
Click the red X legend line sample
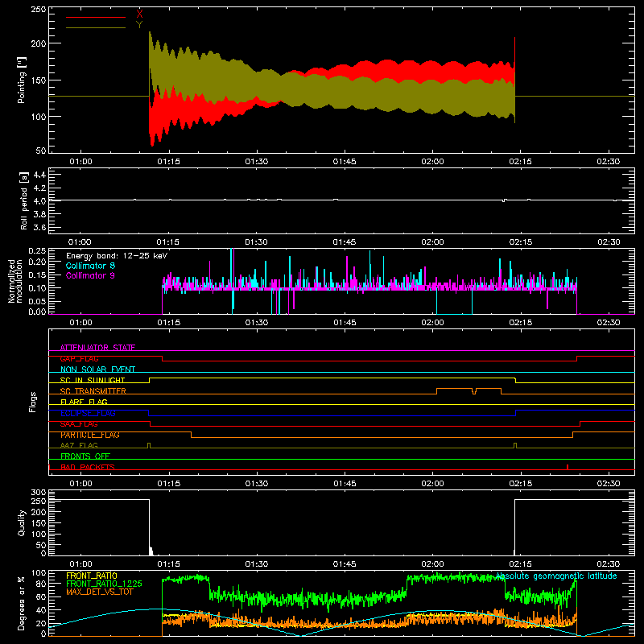click(x=95, y=17)
